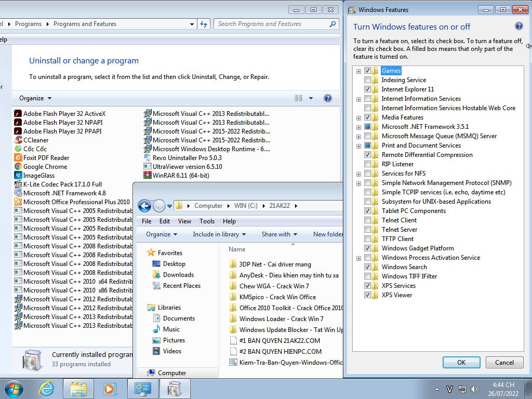Image resolution: width=532 pixels, height=399 pixels.
Task: Click Programs and Features help icon
Action: (x=327, y=98)
